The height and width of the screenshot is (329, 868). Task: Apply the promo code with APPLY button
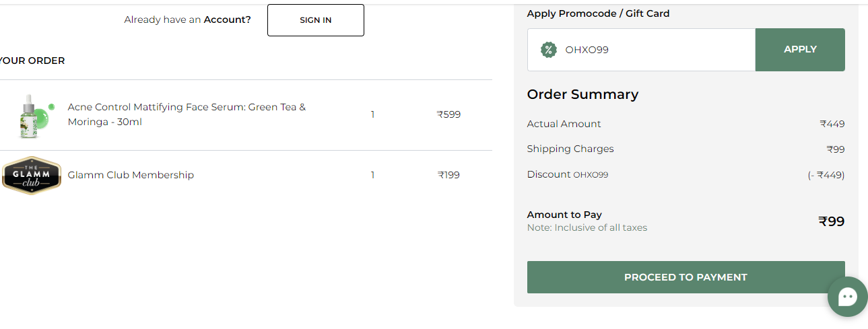[800, 50]
